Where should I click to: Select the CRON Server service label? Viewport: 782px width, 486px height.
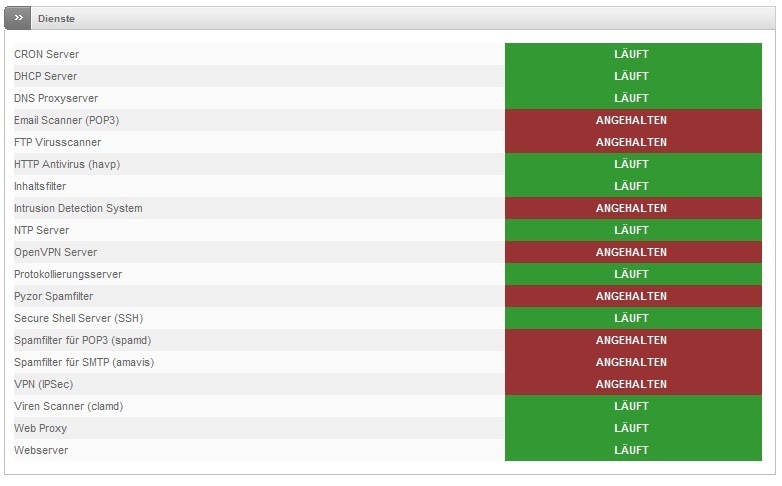click(47, 54)
